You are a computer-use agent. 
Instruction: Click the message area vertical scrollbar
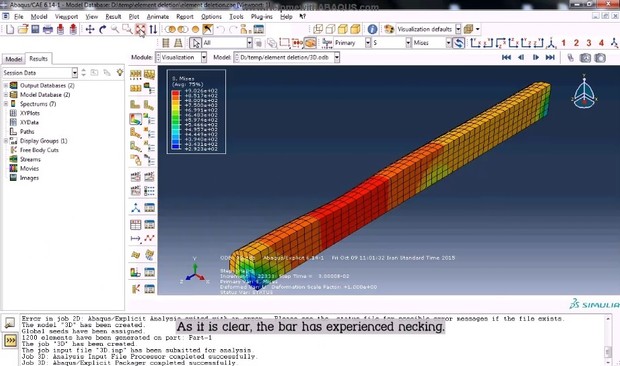608,340
